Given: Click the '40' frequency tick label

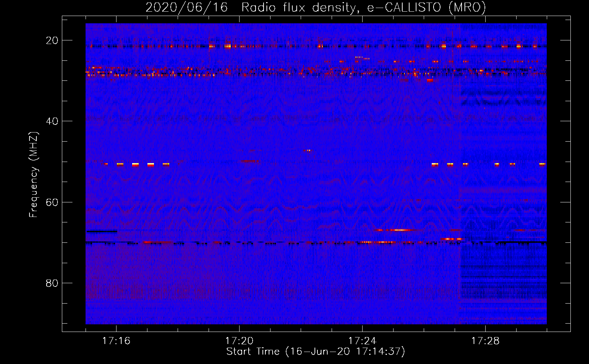Looking at the screenshot, I should [52, 121].
